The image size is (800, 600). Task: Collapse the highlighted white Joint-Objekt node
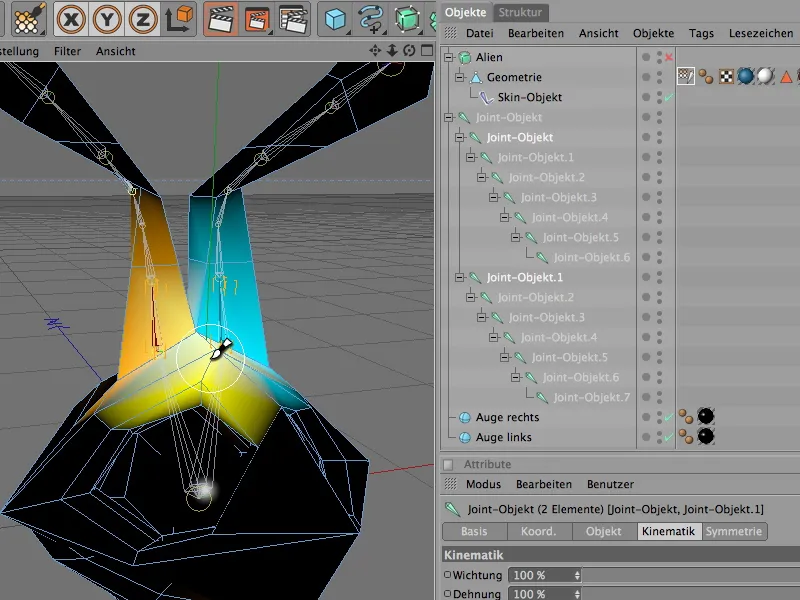tap(460, 137)
